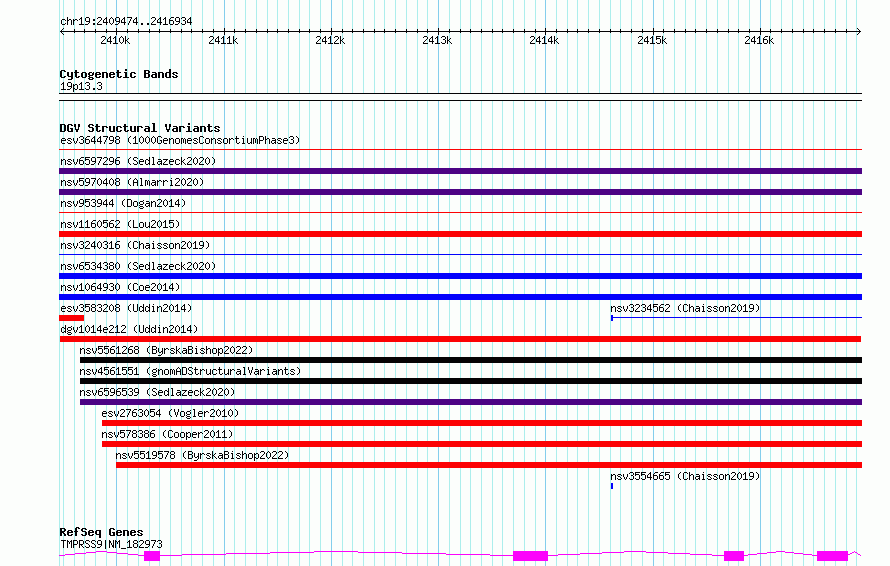Click the 2416k tick on the ruler
The image size is (890, 566).
(761, 31)
